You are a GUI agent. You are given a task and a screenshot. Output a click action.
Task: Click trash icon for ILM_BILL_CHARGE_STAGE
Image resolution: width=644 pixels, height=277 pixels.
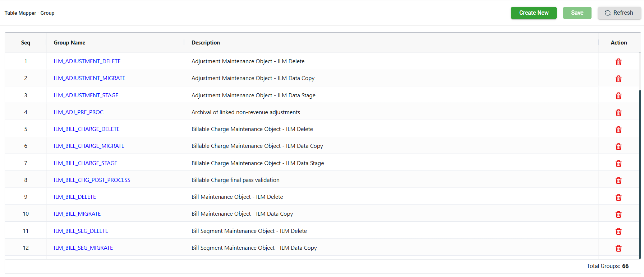coord(618,164)
